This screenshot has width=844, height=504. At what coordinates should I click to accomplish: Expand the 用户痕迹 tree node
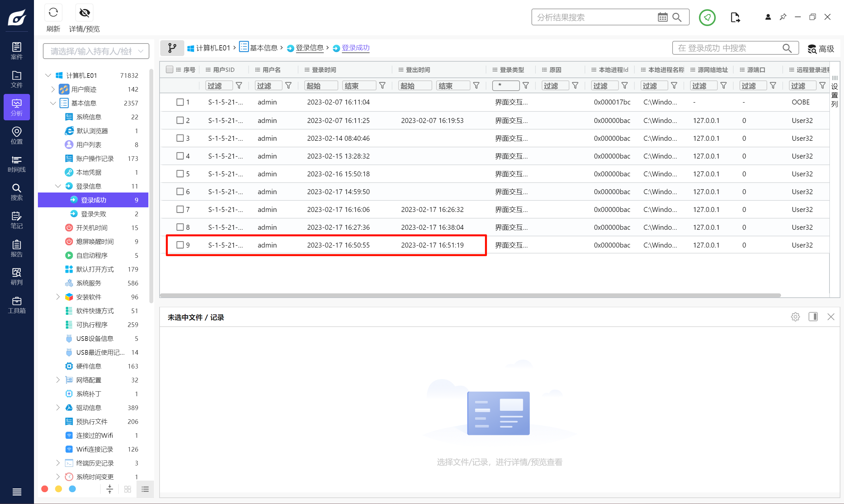[53, 89]
